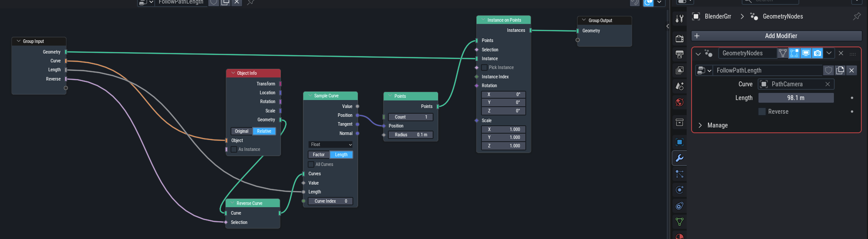The height and width of the screenshot is (239, 868).
Task: Open the Float data type dropdown
Action: 331,145
